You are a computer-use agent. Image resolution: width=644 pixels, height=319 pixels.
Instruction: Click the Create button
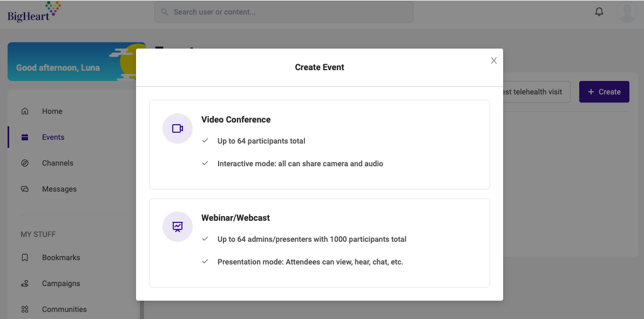click(x=604, y=92)
